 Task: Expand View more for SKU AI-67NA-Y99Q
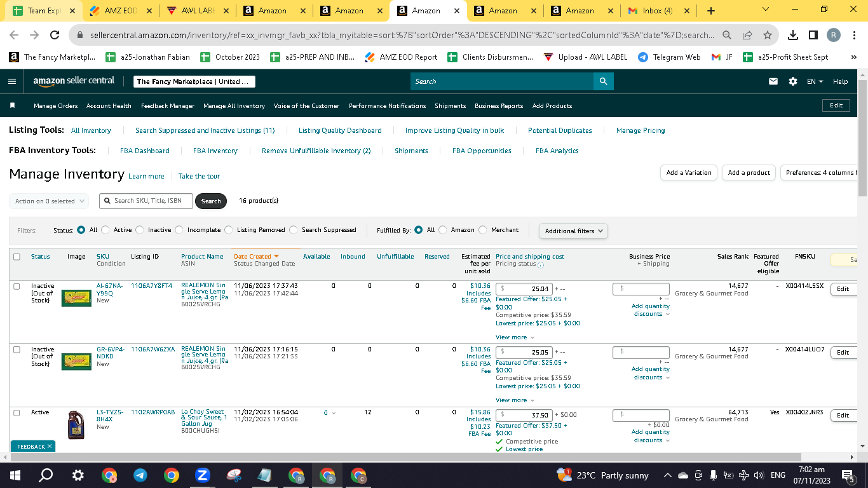515,337
